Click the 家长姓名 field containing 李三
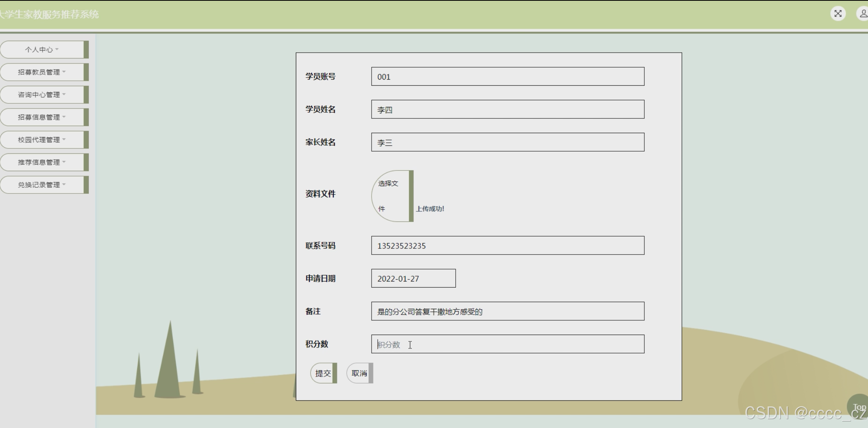The image size is (868, 428). tap(507, 142)
